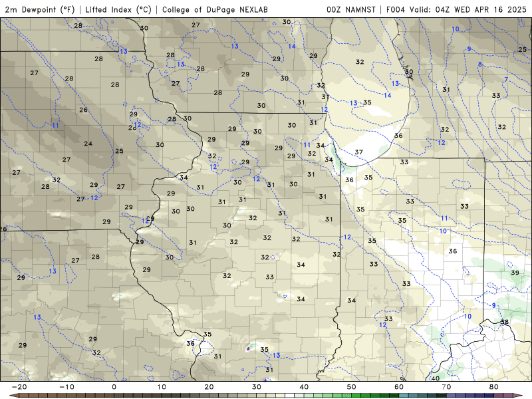This screenshot has width=532, height=399.
Task: Click the left arrow end of the color scale
Action: point(14,395)
